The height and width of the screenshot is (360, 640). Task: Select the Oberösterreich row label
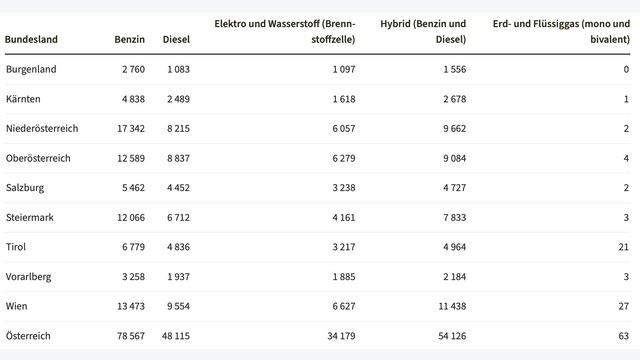[38, 158]
